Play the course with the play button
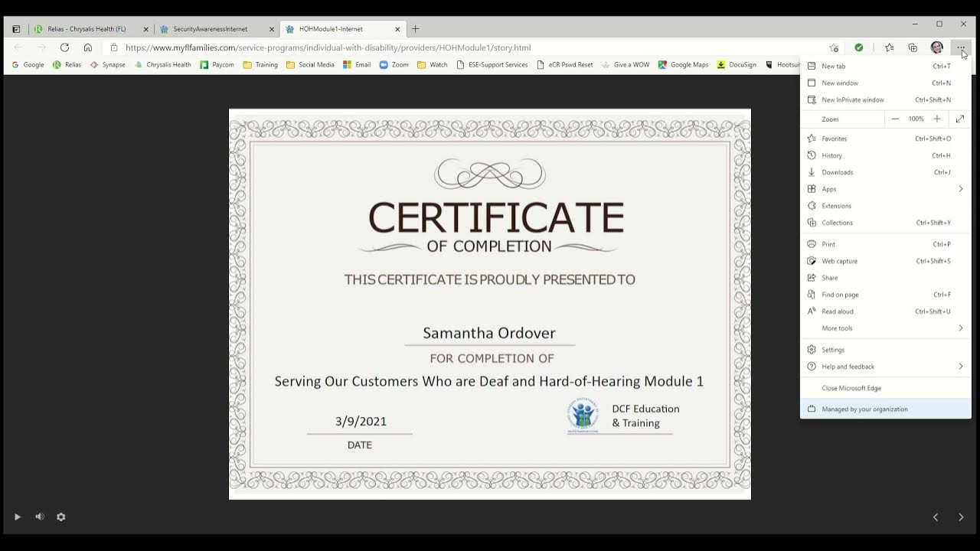 coord(18,517)
